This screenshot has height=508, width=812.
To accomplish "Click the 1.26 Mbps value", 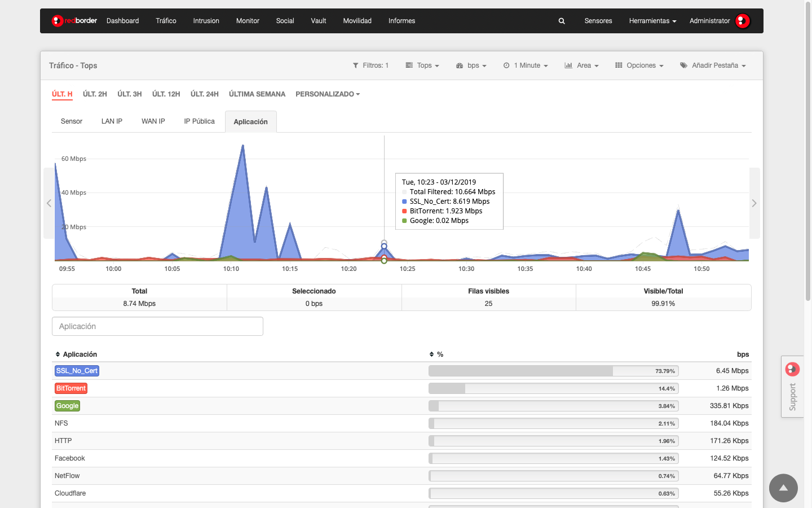I will [x=732, y=388].
